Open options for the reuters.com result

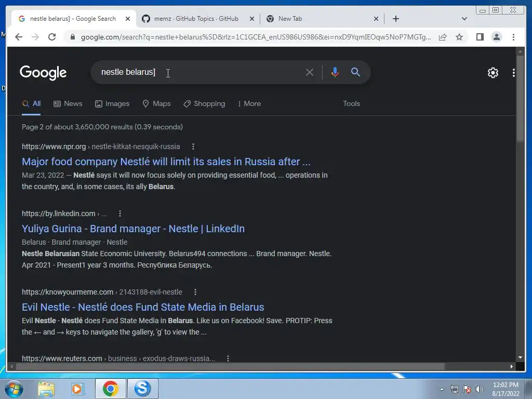coord(228,358)
